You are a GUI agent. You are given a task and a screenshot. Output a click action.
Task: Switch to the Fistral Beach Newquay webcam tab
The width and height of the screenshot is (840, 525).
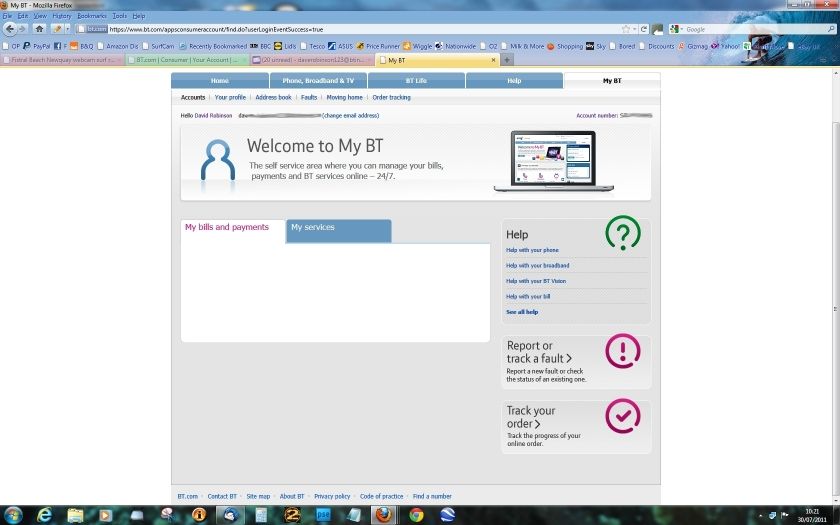(63, 60)
